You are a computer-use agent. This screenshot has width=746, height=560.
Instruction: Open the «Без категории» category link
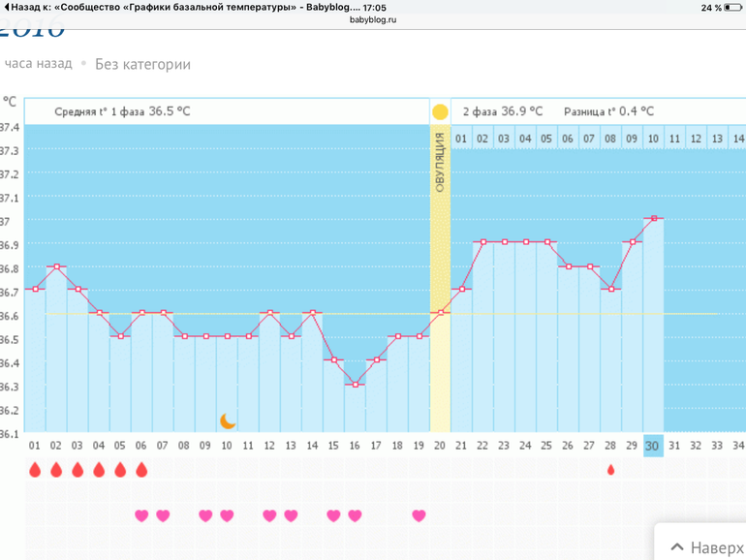142,64
